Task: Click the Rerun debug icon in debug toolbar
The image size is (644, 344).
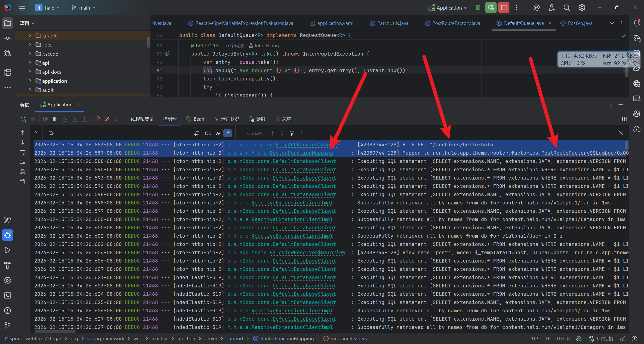Action: point(23,119)
